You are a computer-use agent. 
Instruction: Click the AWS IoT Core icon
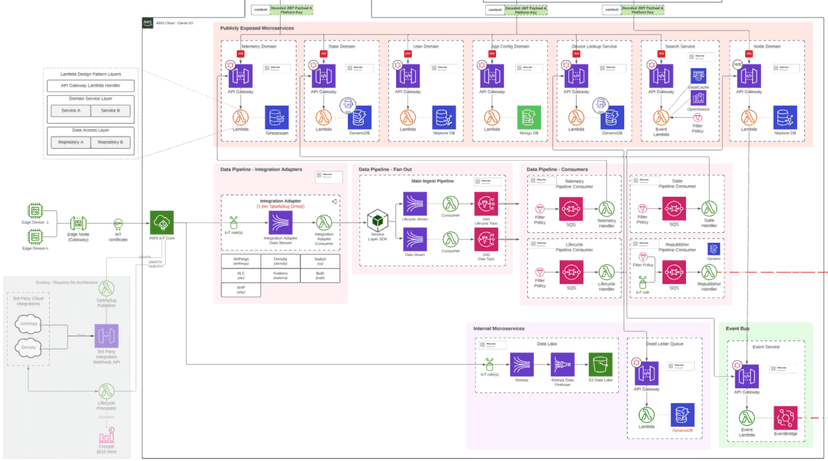(x=162, y=222)
